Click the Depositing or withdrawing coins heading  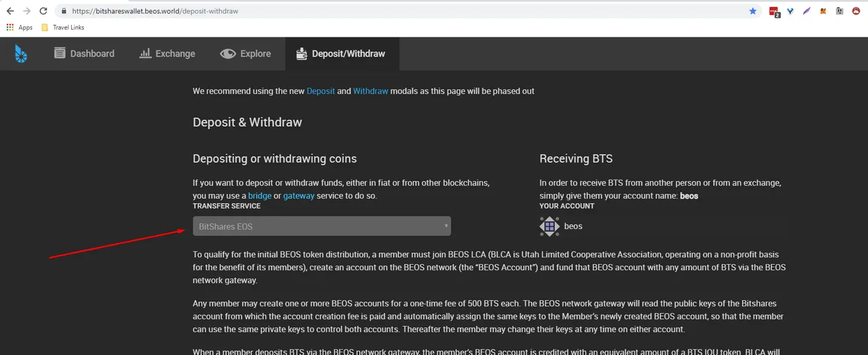275,159
